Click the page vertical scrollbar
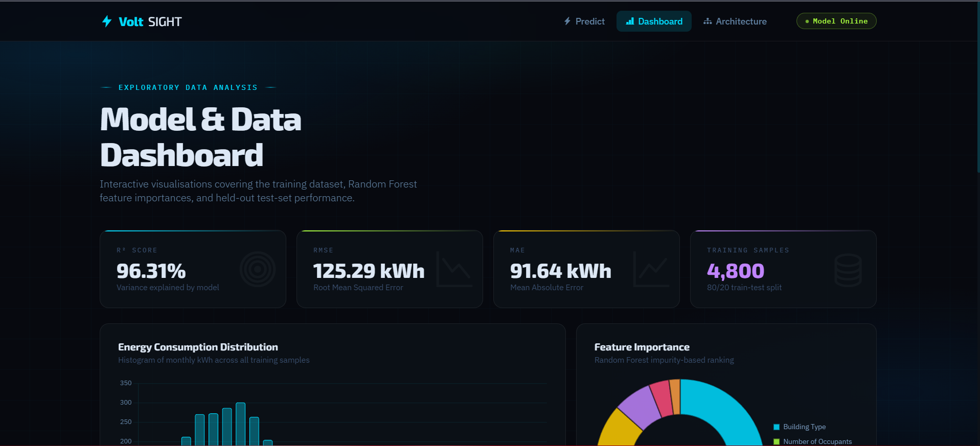Screen dimensions: 980x446 977,87
